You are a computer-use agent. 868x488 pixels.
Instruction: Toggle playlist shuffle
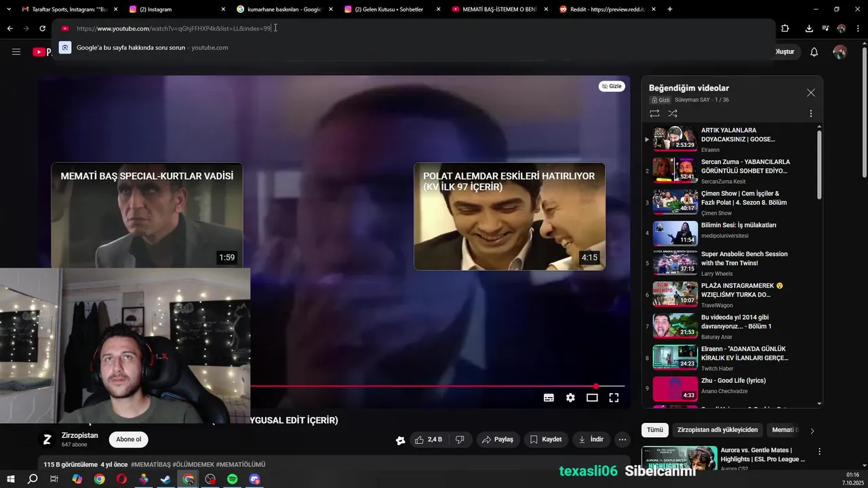coord(673,114)
